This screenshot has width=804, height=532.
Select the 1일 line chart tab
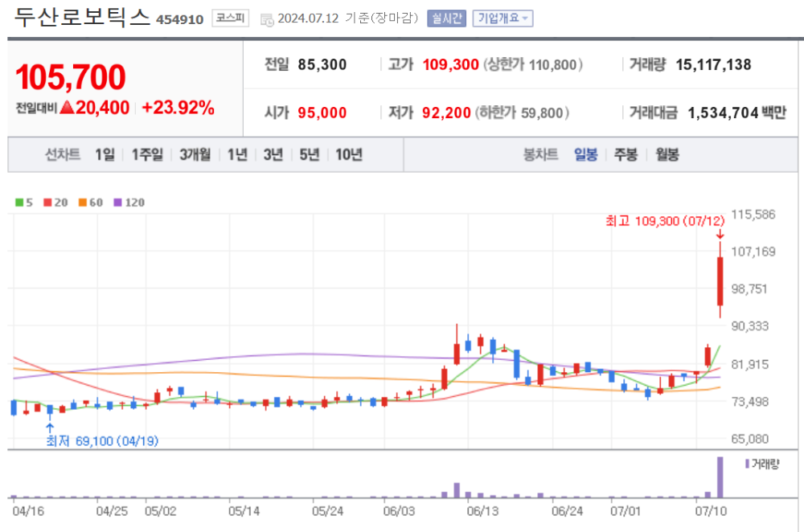[105, 154]
